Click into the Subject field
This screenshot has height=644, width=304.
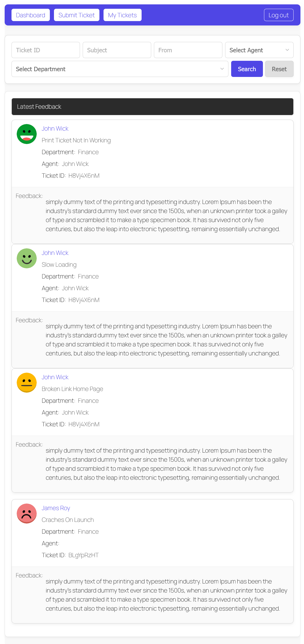pyautogui.click(x=117, y=50)
